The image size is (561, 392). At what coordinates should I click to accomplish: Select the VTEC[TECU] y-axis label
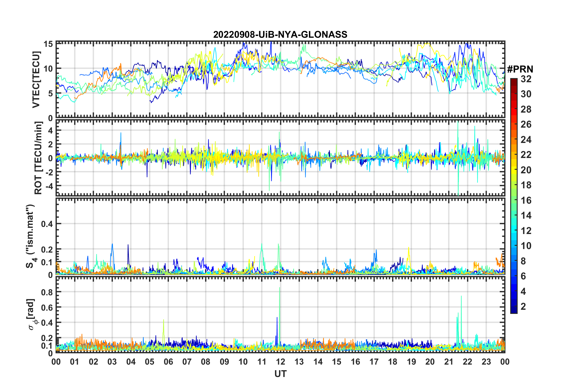[x=36, y=80]
